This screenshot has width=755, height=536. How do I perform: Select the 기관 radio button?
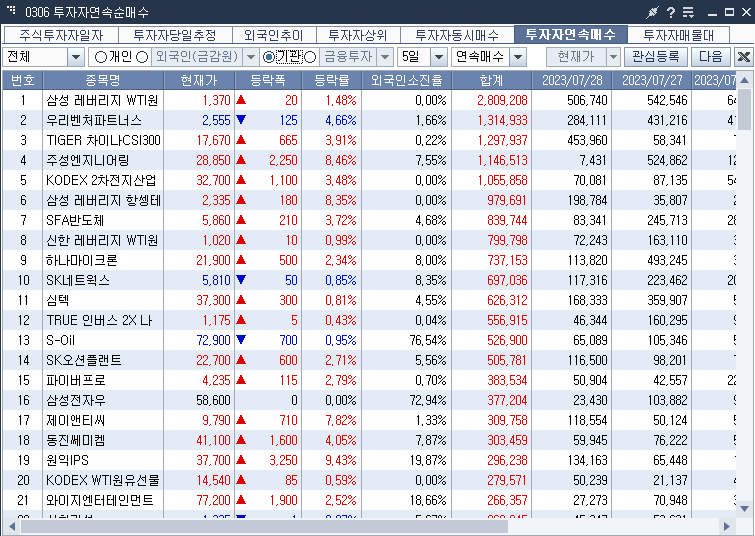pos(269,57)
